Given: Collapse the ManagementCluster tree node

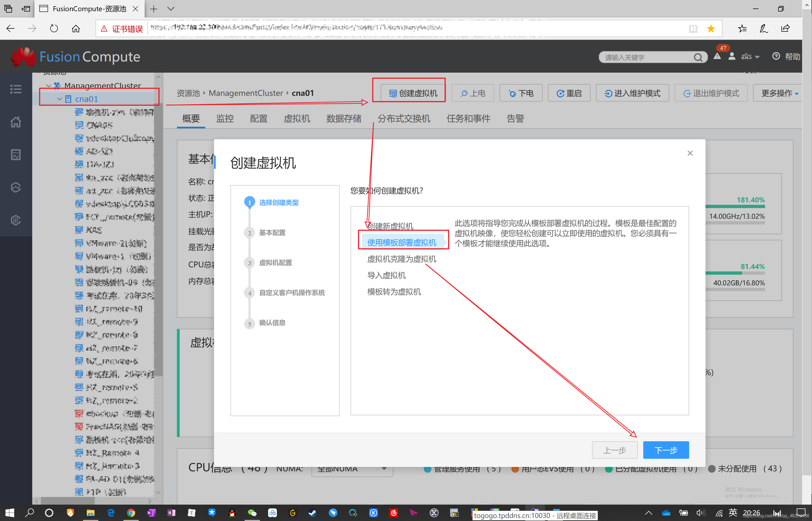Looking at the screenshot, I should pyautogui.click(x=49, y=85).
